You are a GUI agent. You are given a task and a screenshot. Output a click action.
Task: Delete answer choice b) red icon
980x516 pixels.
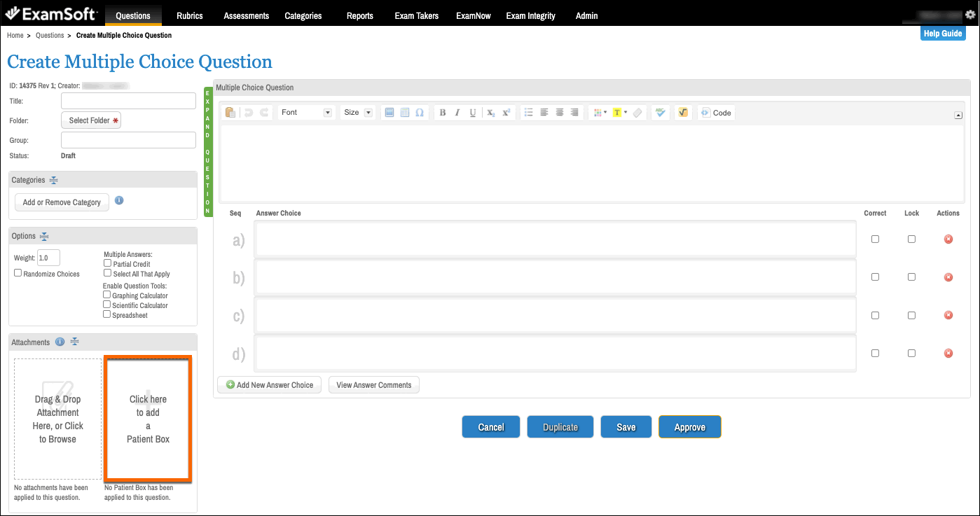click(948, 277)
